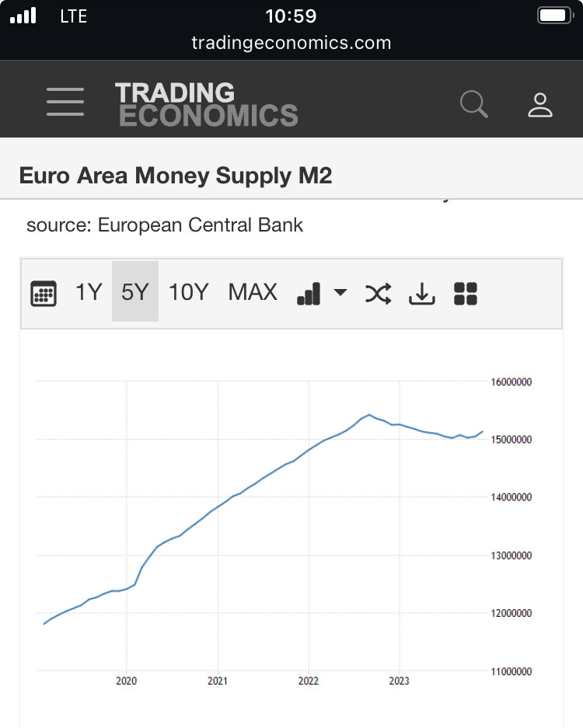Select the 5Y time range

135,291
